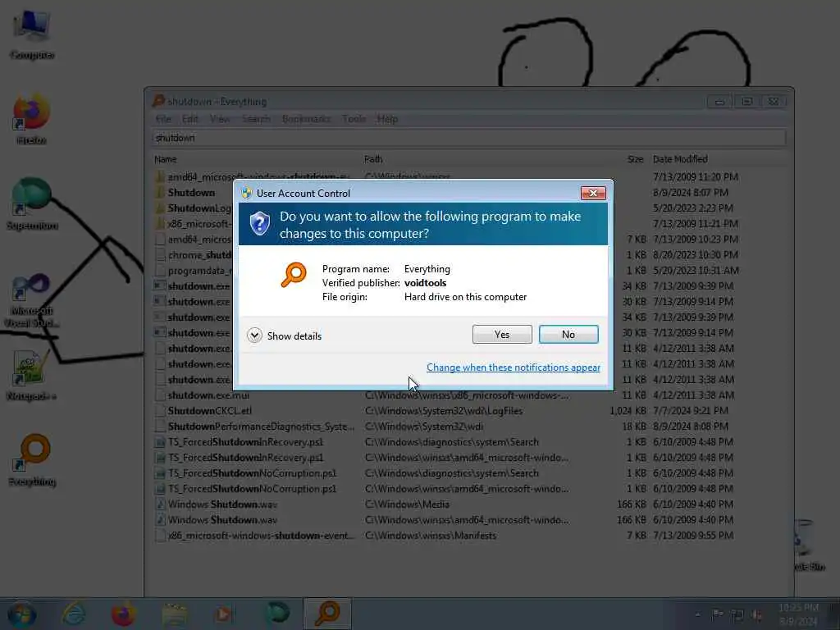Open the Supermium desktop shortcut
The image size is (840, 630).
(x=32, y=204)
